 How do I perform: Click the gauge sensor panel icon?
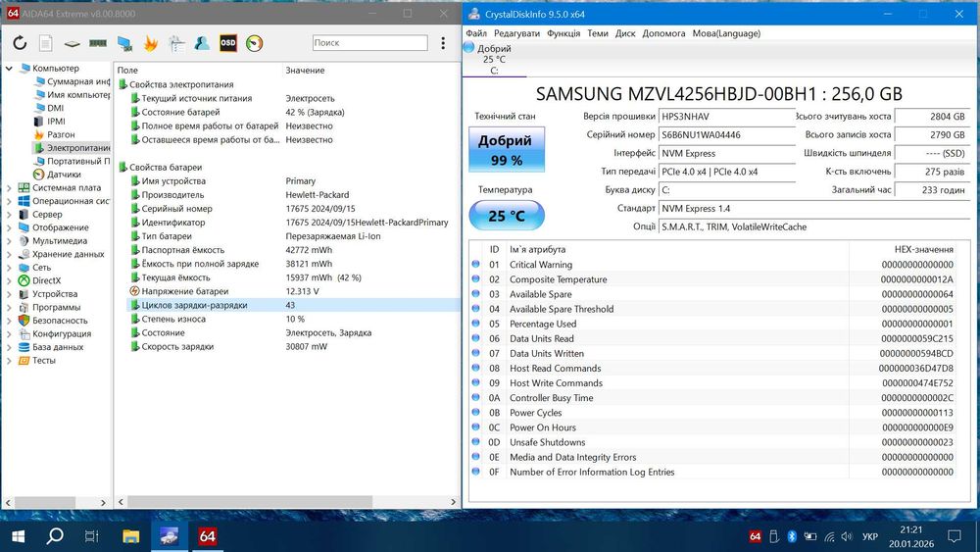pyautogui.click(x=255, y=43)
